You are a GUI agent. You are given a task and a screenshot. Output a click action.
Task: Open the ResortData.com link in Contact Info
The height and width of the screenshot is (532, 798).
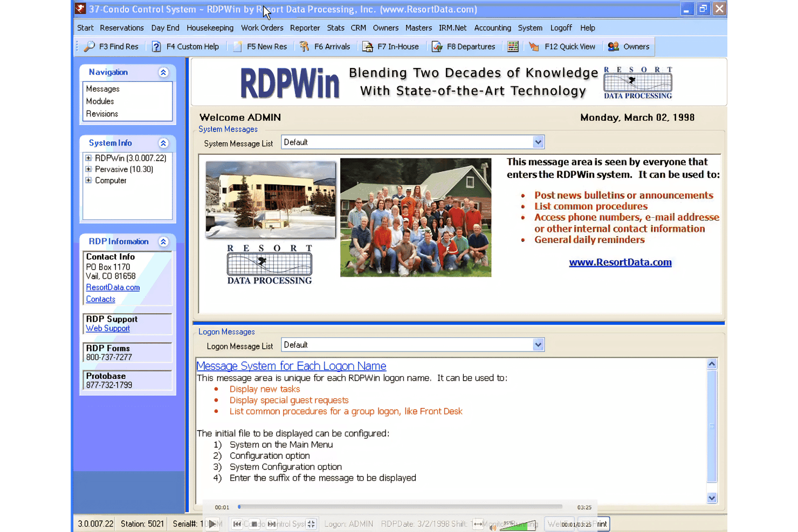(113, 288)
